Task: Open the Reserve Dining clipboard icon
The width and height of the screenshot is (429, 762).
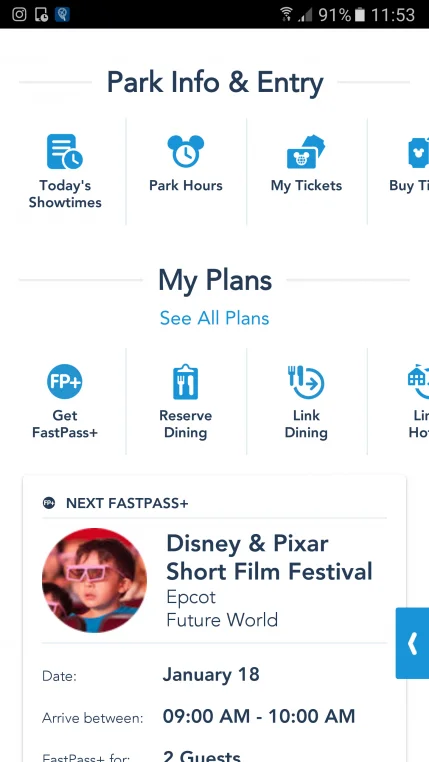Action: click(186, 381)
